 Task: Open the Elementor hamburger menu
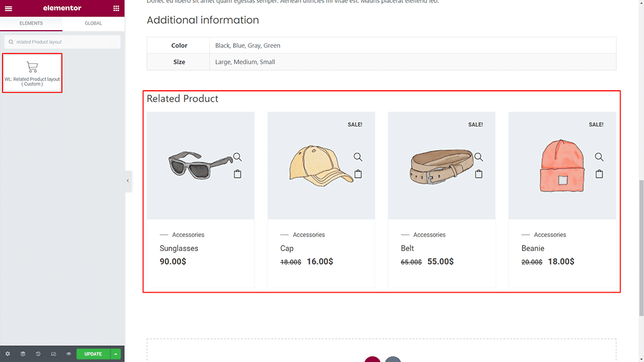[9, 9]
